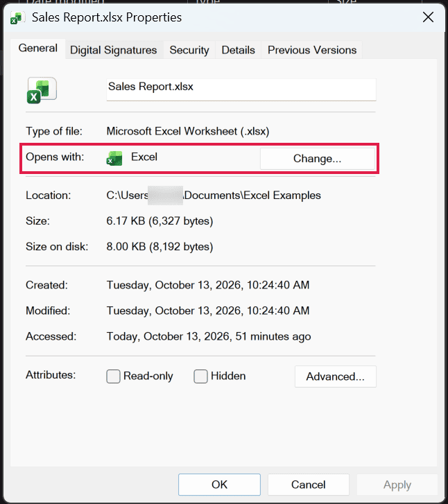Tick the Hidden attribute checkbox
Viewport: 448px width, 504px height.
tap(200, 376)
